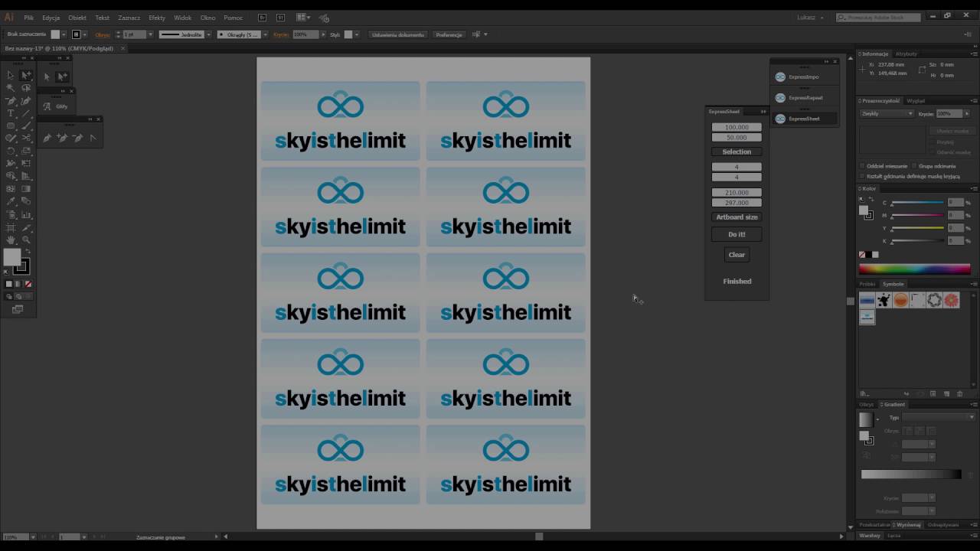
Task: Enable Oddziel mieszanie checkbox
Action: [863, 166]
